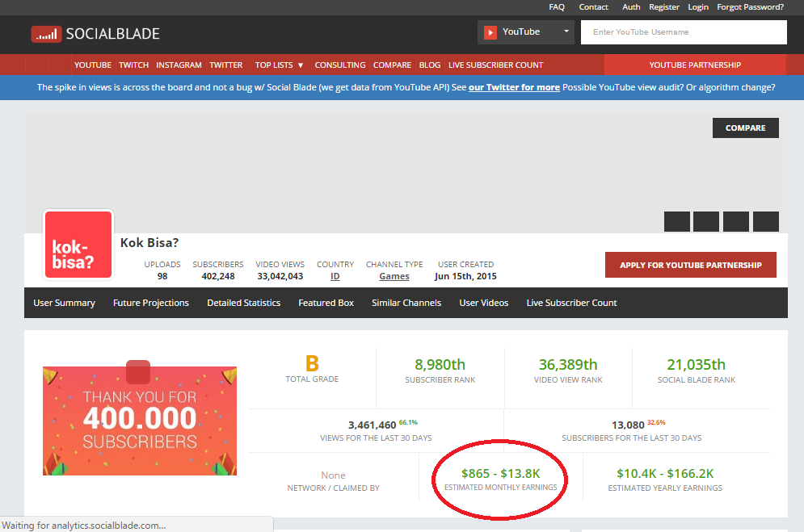Image resolution: width=804 pixels, height=532 pixels.
Task: Switch to the User Videos tab
Action: point(483,303)
